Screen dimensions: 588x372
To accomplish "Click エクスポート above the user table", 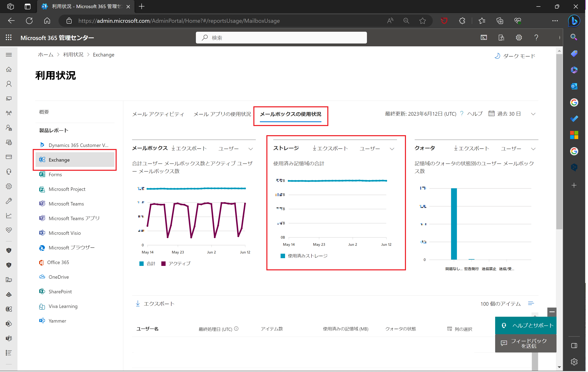I will pyautogui.click(x=155, y=304).
